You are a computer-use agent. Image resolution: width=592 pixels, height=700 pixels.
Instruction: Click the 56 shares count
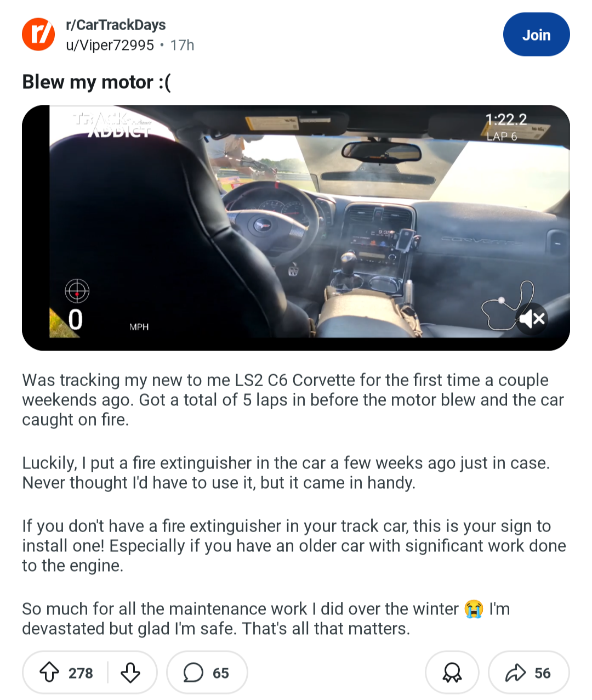(543, 673)
